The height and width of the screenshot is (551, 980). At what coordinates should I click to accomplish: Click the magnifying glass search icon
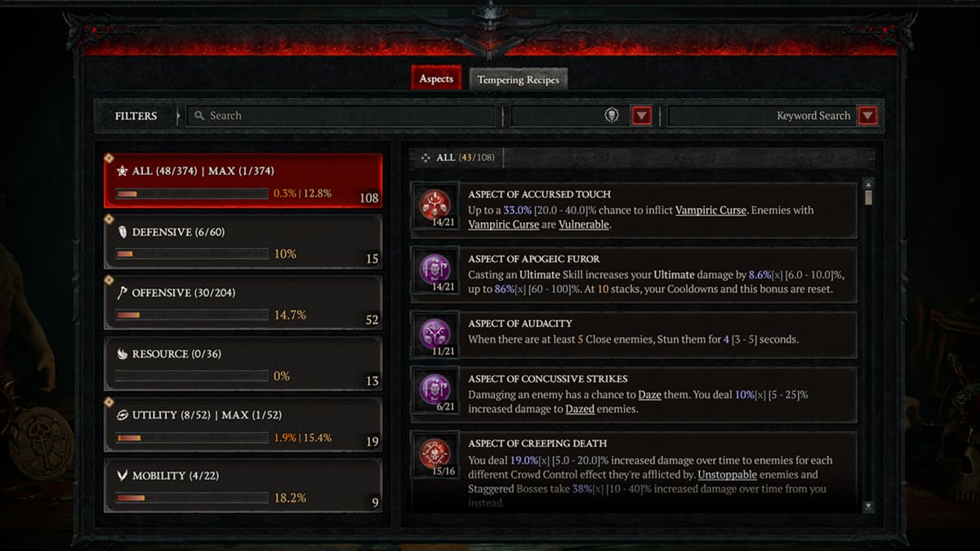click(x=198, y=116)
